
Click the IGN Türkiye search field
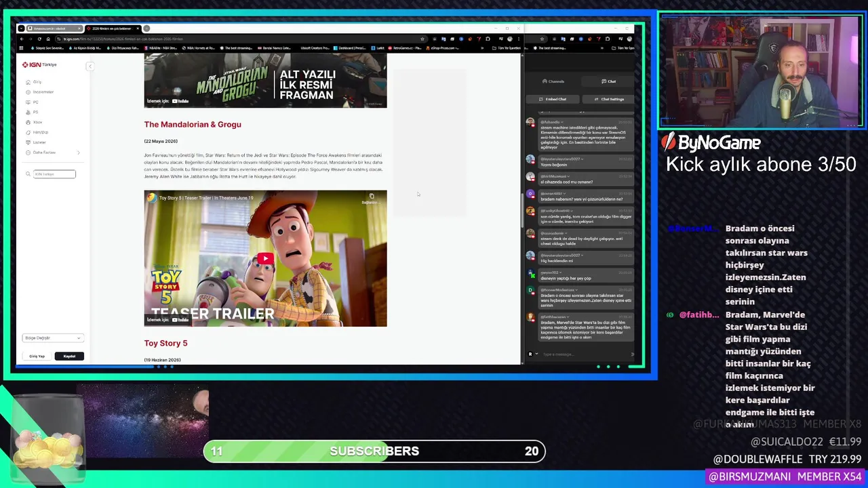[x=54, y=174]
